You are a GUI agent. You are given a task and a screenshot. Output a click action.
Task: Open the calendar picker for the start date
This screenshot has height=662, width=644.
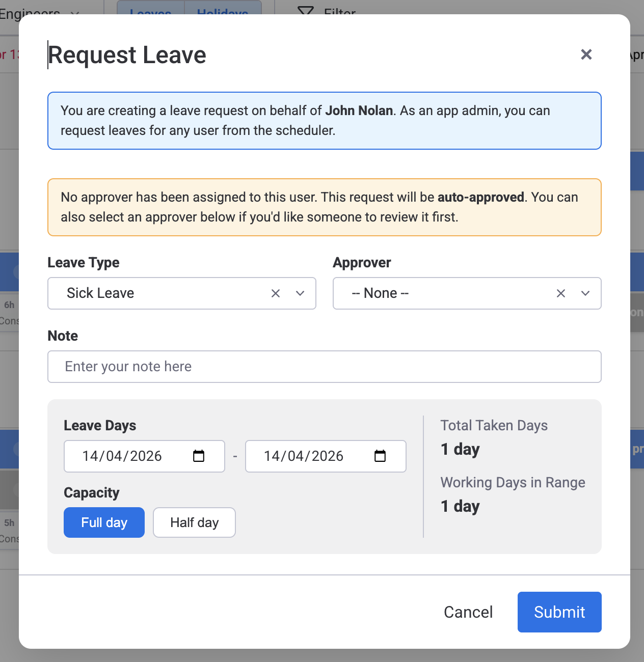tap(199, 456)
